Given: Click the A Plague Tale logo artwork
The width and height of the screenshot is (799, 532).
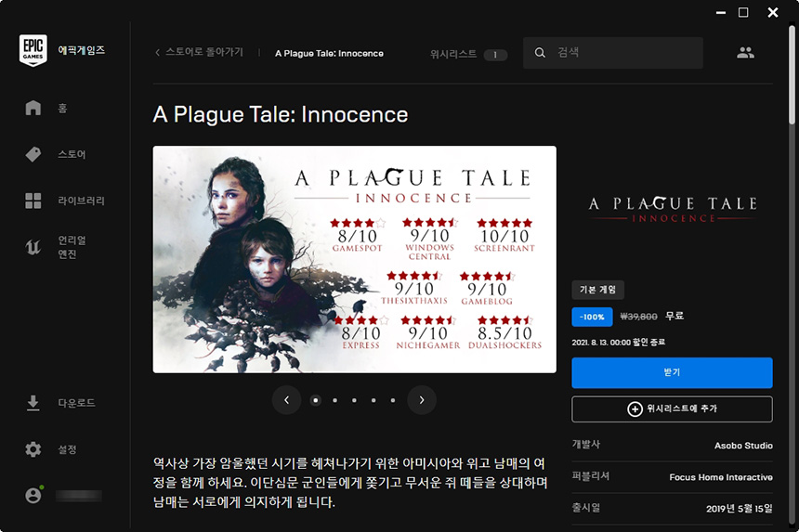Looking at the screenshot, I should click(x=673, y=210).
